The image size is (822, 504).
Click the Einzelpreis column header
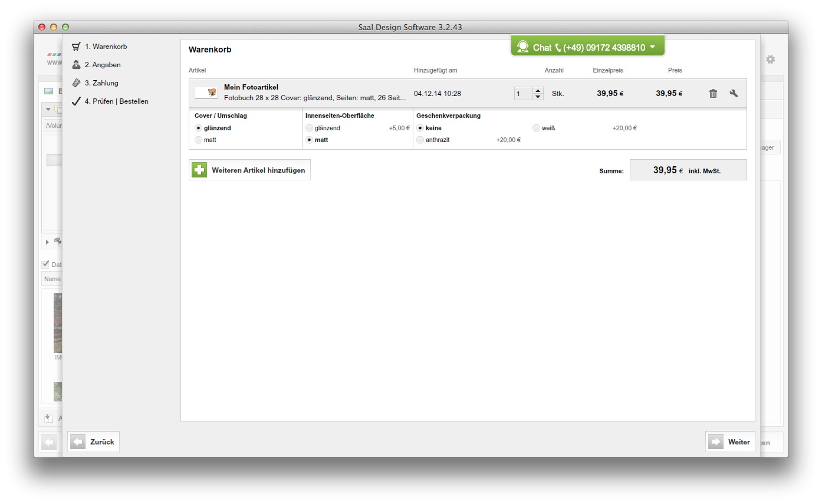pos(608,70)
